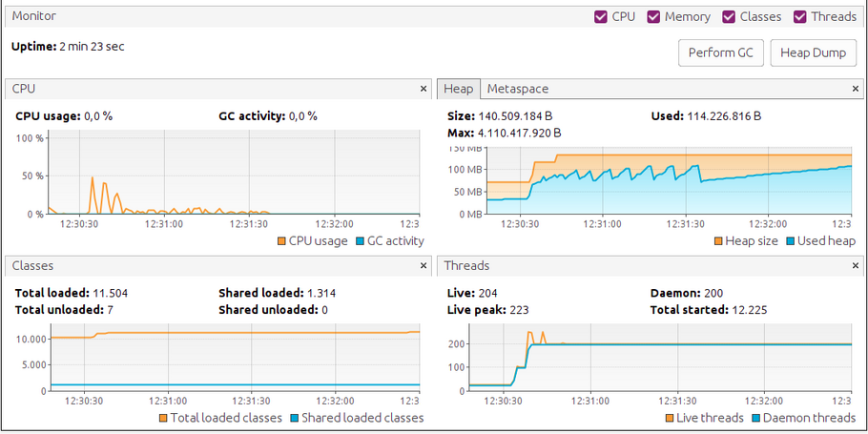The image size is (868, 434).
Task: Close the CPU panel
Action: 424,89
